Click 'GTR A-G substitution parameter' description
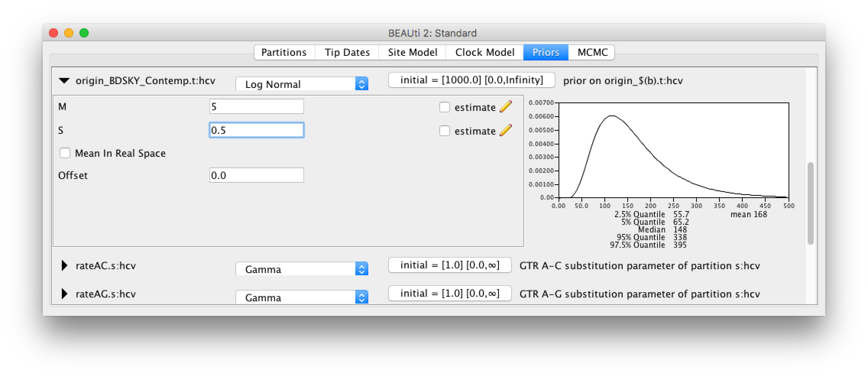The width and height of the screenshot is (868, 377). [x=640, y=294]
